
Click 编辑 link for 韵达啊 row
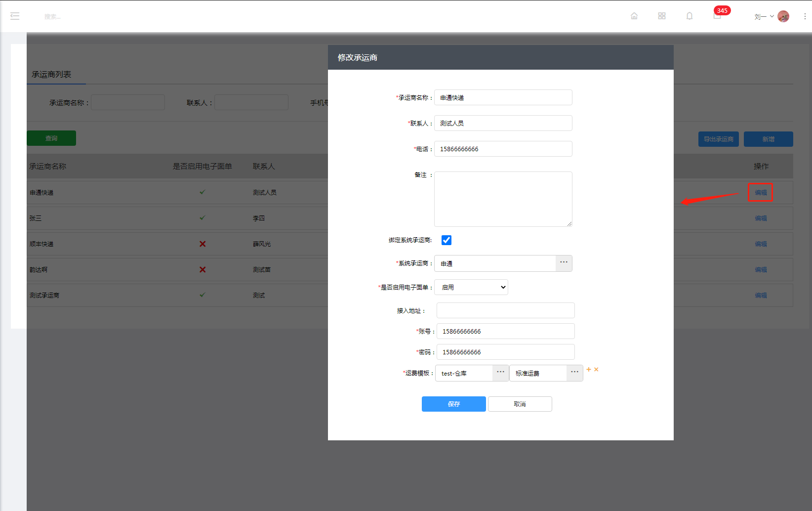761,269
